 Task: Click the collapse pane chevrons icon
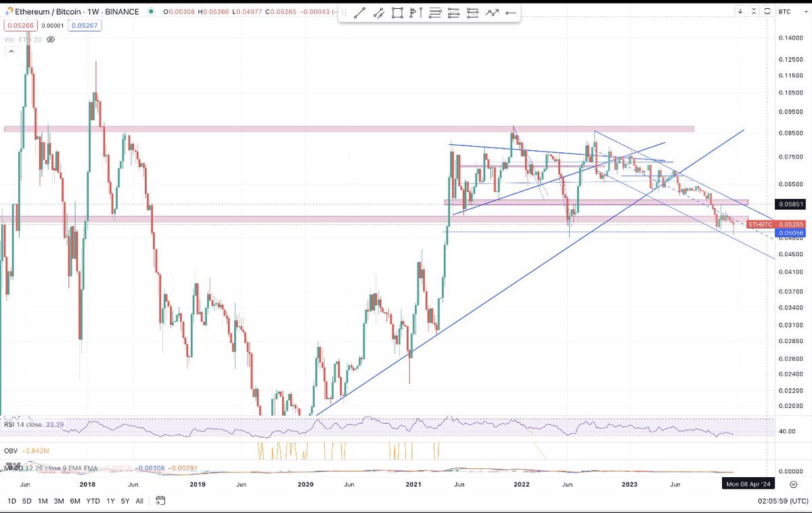pos(754,12)
